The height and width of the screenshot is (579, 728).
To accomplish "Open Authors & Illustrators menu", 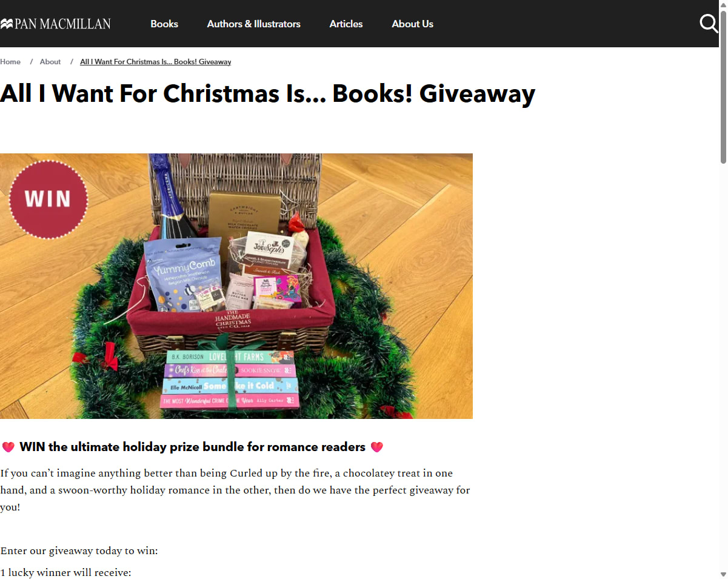I will click(x=253, y=24).
